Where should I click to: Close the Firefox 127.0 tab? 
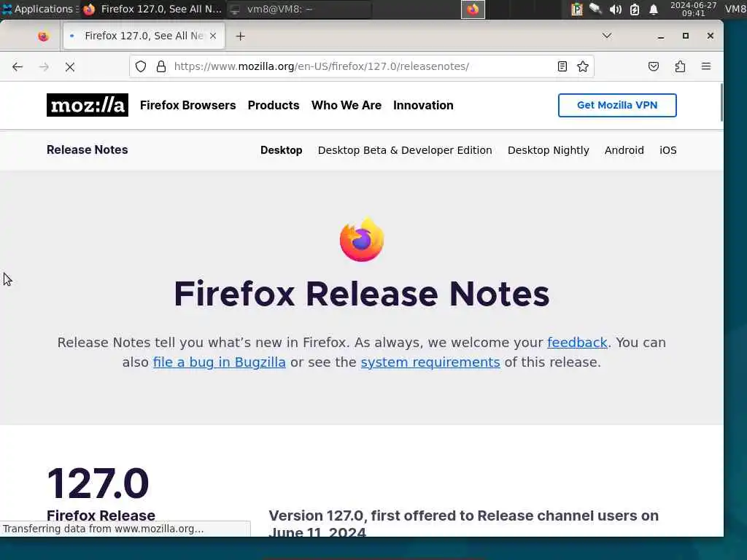tap(213, 36)
